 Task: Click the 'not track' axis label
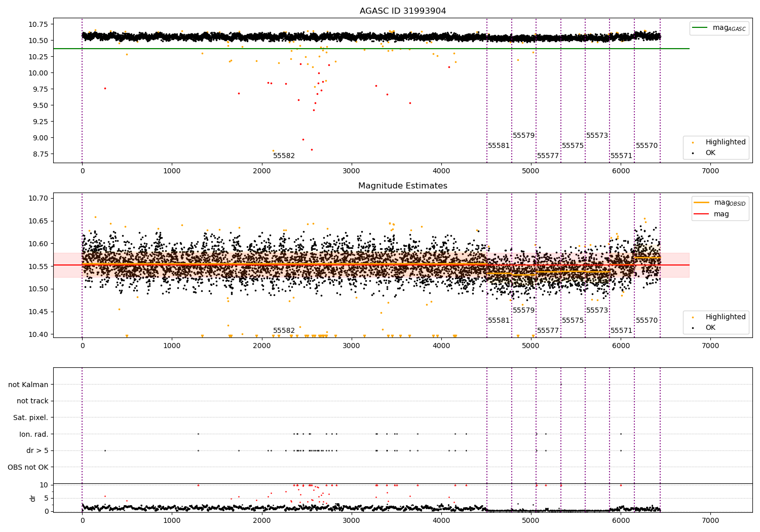32,401
